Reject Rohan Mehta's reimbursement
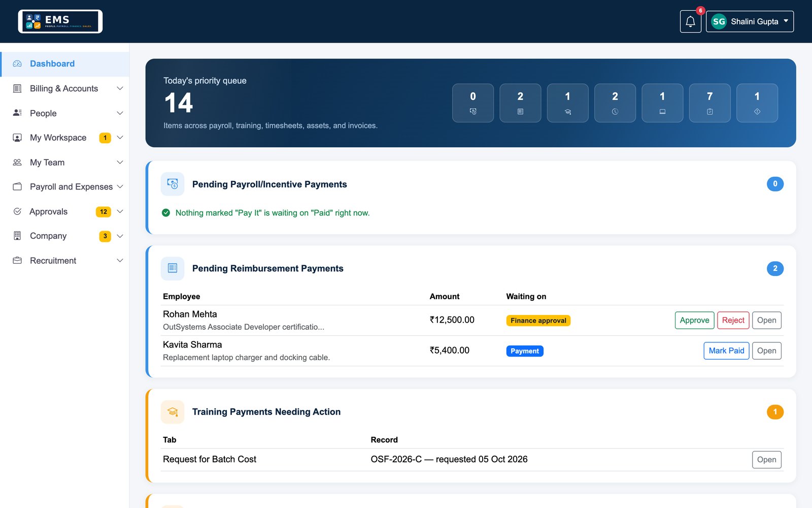Screen dimensions: 812x508 (733, 321)
